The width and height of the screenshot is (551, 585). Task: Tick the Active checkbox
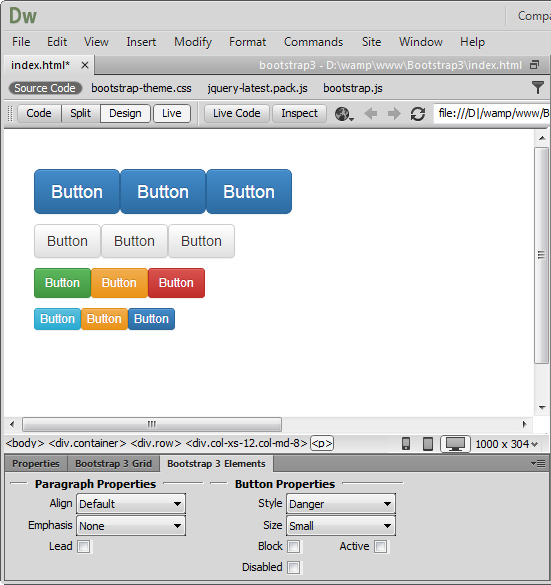[x=381, y=547]
